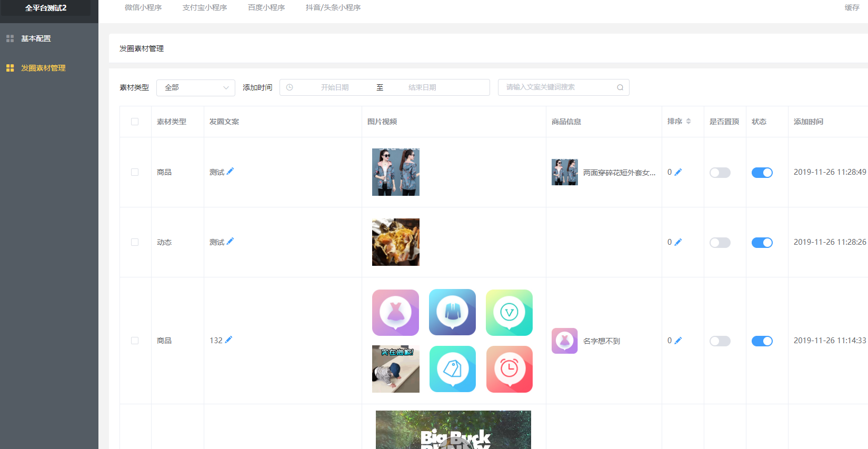Toggle 是否置顶 for 11:28:49 row
The image size is (868, 449).
[x=720, y=173]
